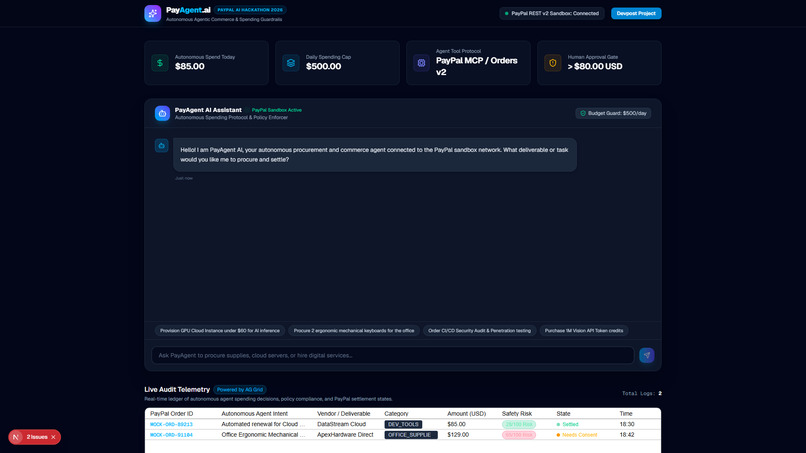Click the stacked layers icon on Daily Spending Cap card
Viewport: 806px width, 453px height.
(291, 63)
